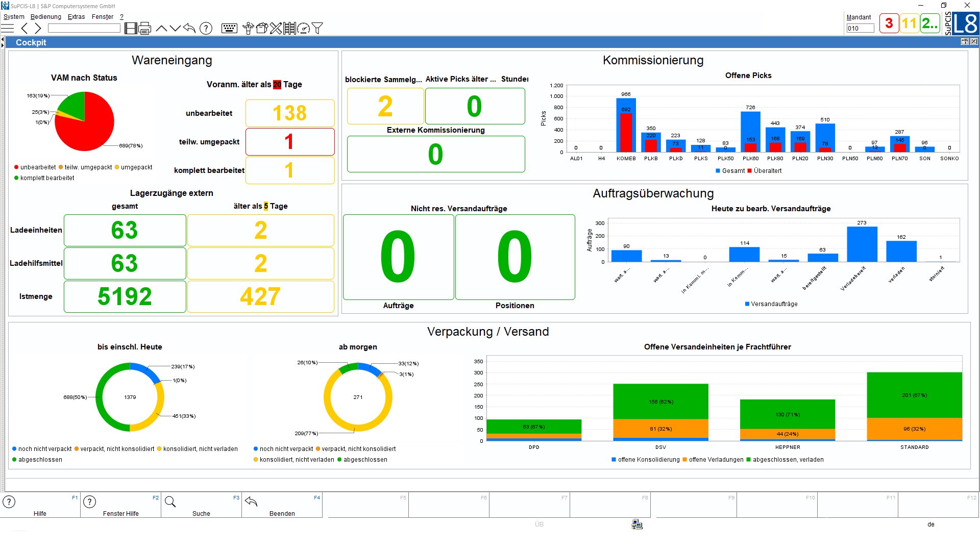Screen dimensions: 980x551
Task: Open the Fenster menu
Action: point(103,17)
